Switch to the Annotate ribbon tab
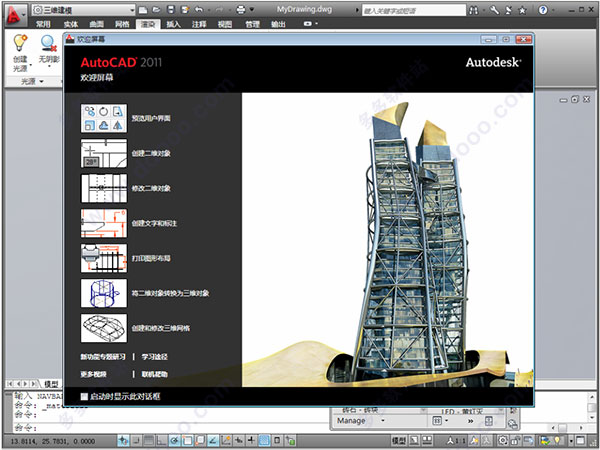The height and width of the screenshot is (450, 600). (x=199, y=24)
